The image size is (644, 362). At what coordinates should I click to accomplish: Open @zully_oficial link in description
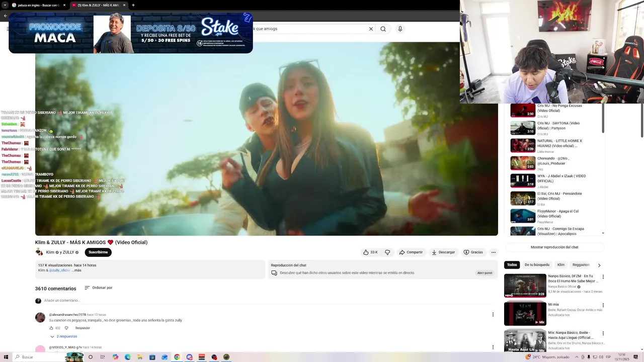60,270
